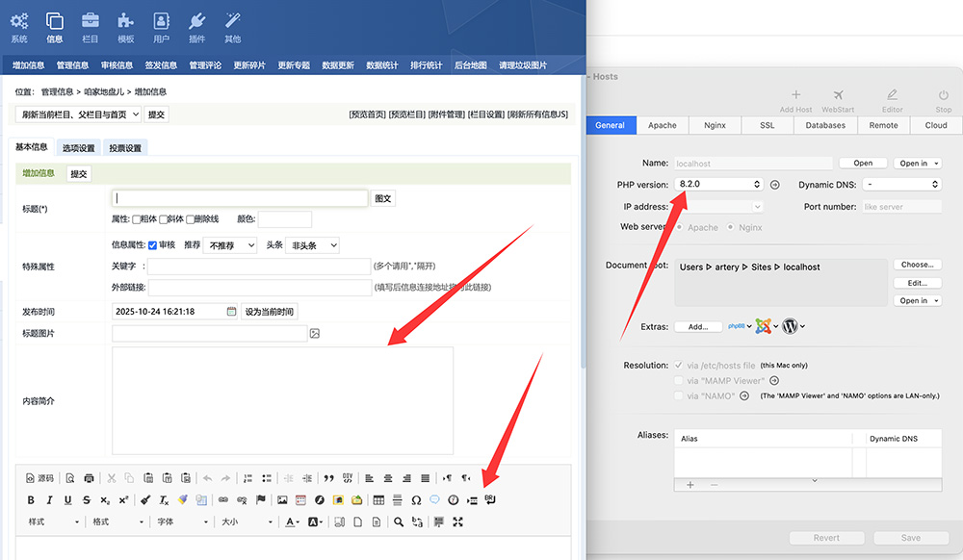The height and width of the screenshot is (560, 963).
Task: Open the 字体 font dropdown in editor
Action: [x=182, y=522]
